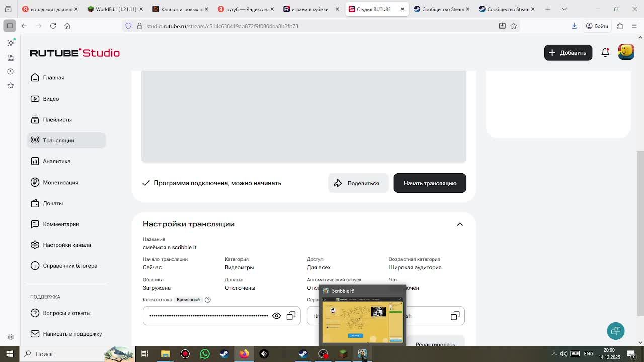Viewport: 644px width, 362px height.
Task: Copy the server URL
Action: (455, 316)
